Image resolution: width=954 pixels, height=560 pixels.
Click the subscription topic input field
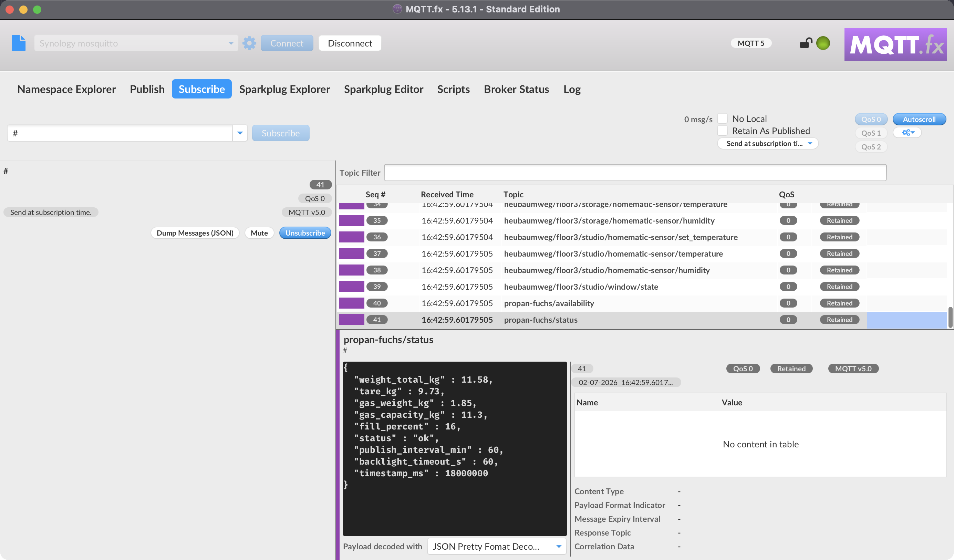(x=120, y=133)
